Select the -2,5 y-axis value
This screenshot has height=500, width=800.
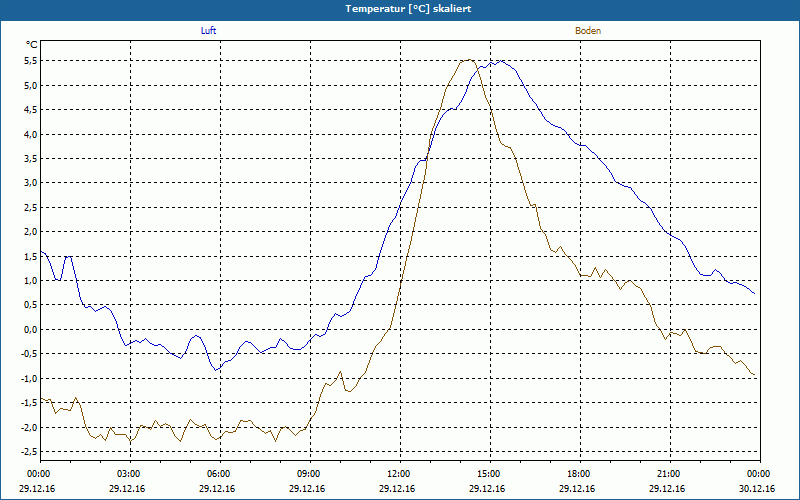[30, 452]
